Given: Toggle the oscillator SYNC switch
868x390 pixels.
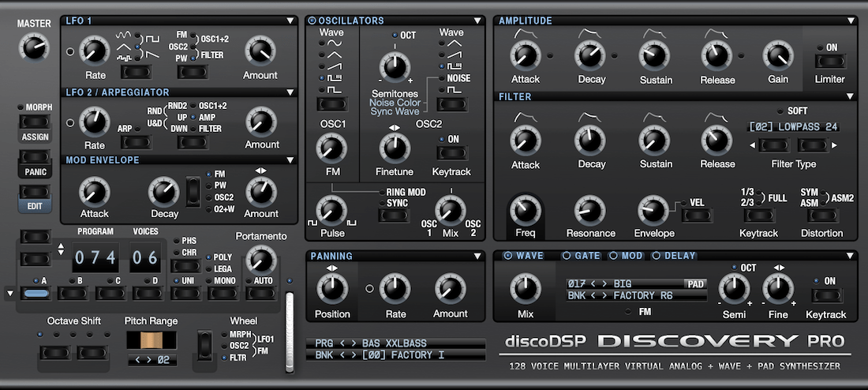Looking at the screenshot, I should point(394,215).
